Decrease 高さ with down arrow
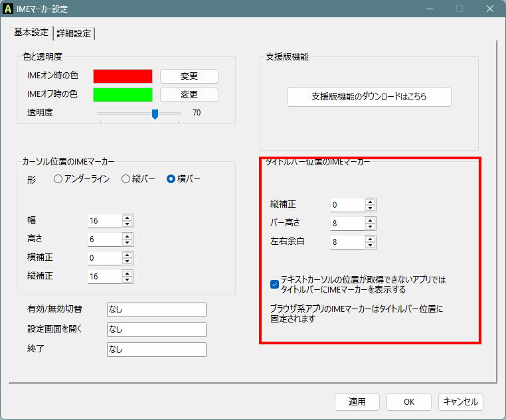Screen dimensions: 506x420 click(127, 243)
